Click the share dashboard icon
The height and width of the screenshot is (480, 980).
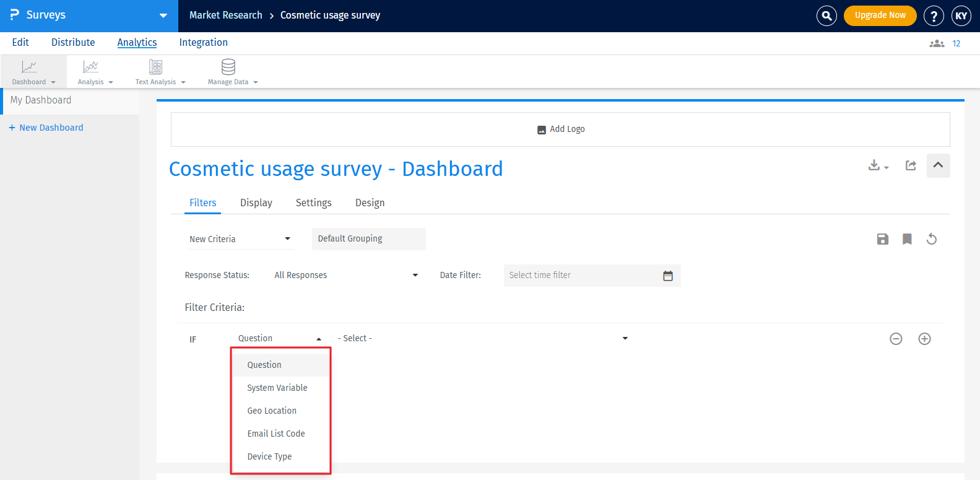pyautogui.click(x=911, y=165)
